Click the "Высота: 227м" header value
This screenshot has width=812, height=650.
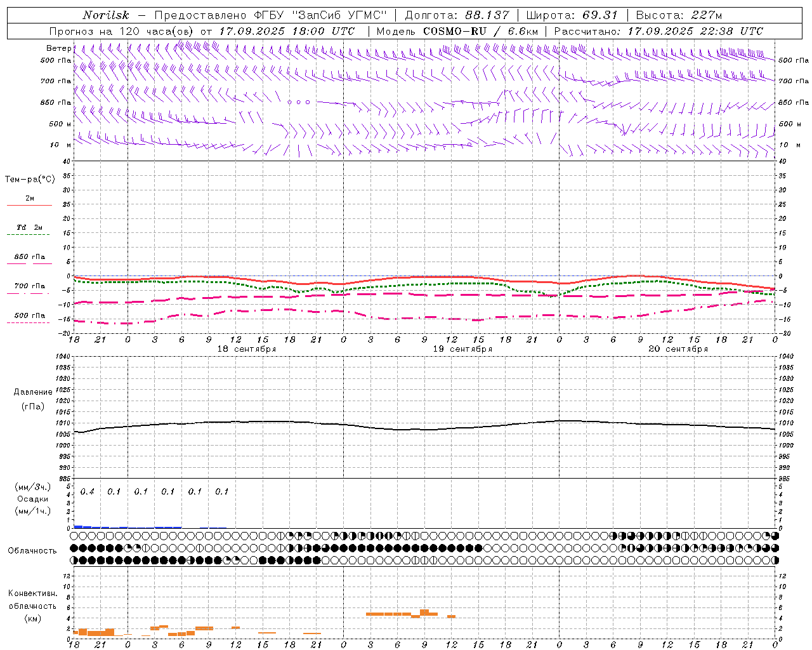coord(679,15)
